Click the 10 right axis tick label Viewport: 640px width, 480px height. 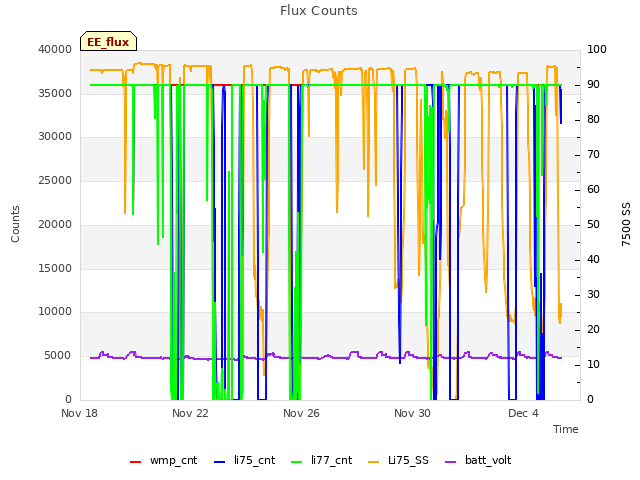(593, 364)
